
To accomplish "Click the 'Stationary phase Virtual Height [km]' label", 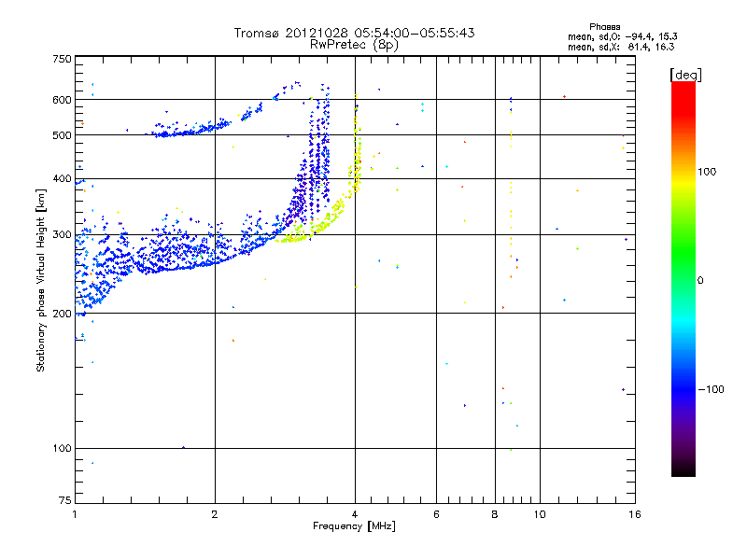I will [x=41, y=281].
